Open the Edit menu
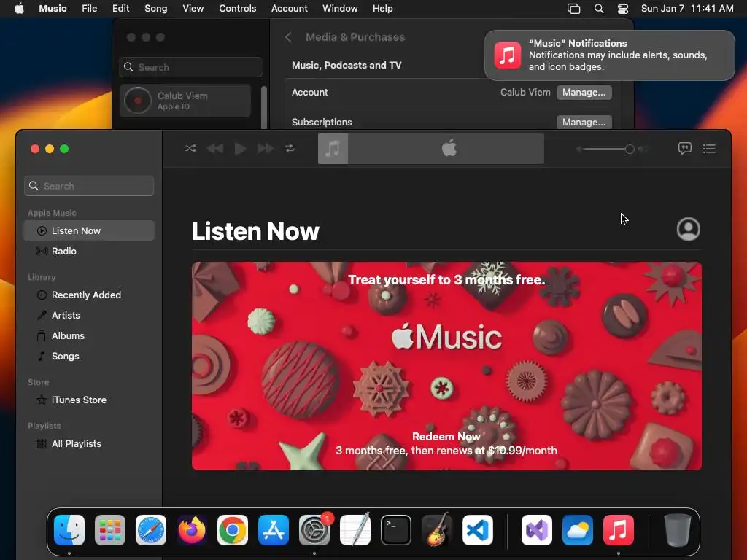The width and height of the screenshot is (747, 560). click(120, 8)
